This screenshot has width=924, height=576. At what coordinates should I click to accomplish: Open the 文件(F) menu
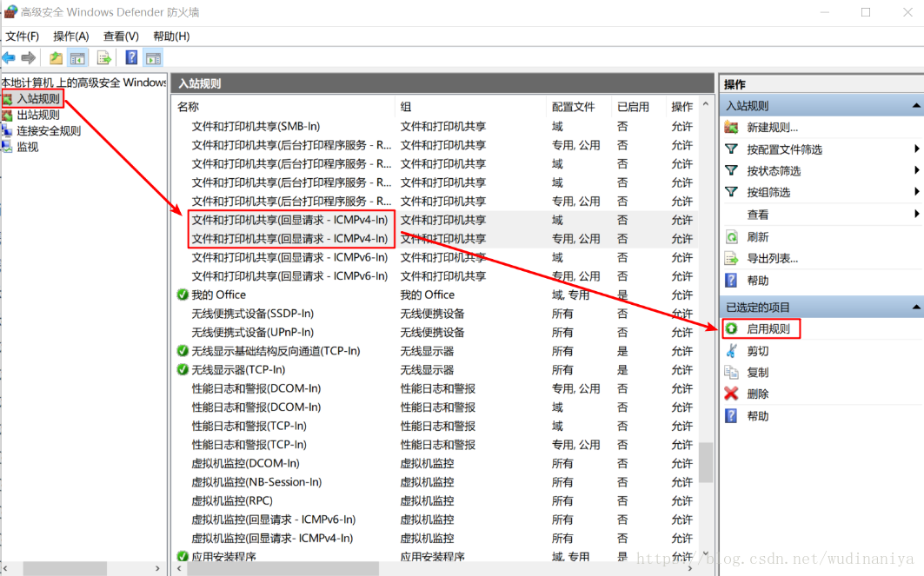(23, 36)
